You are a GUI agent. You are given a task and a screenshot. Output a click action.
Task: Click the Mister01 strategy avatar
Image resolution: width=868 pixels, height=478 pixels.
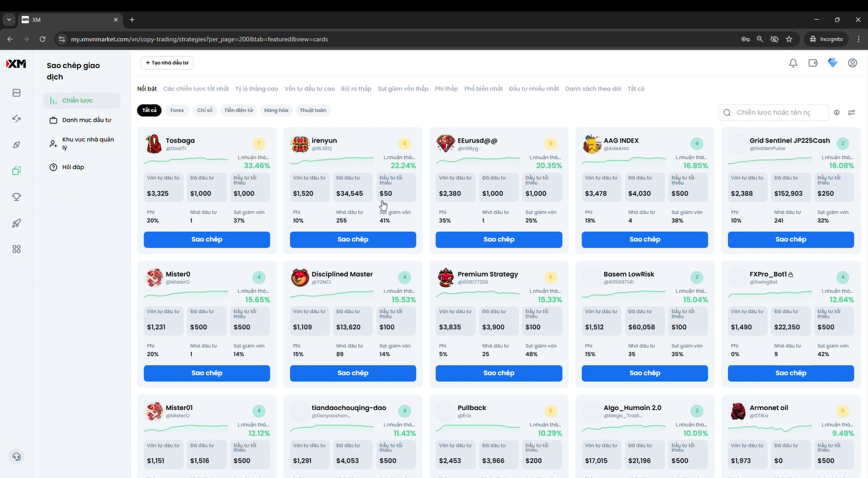[153, 411]
